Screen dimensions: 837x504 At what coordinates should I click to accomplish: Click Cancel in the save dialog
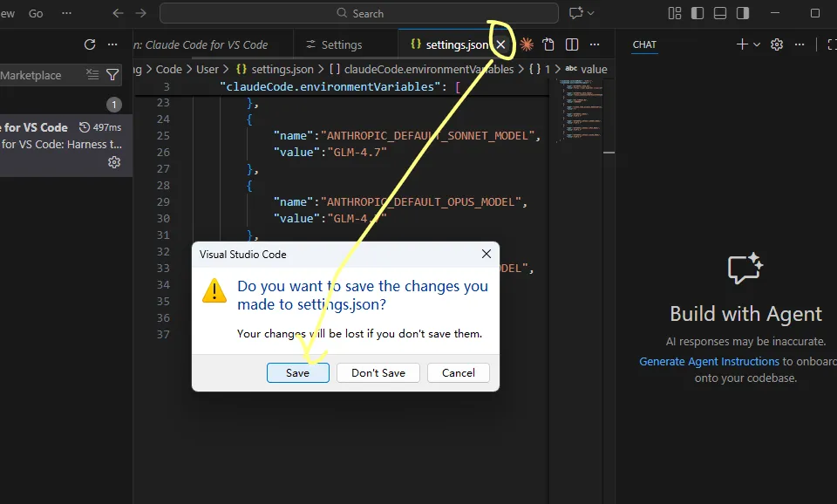click(458, 372)
